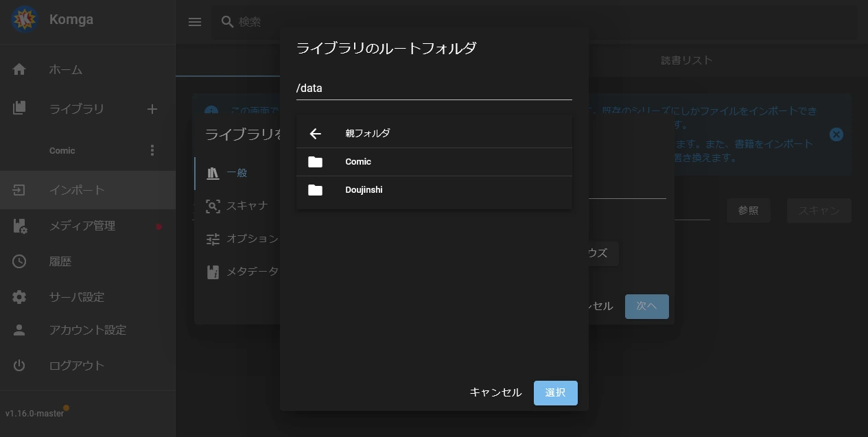Click the Komga logo icon
This screenshot has height=437, width=868.
click(x=25, y=19)
